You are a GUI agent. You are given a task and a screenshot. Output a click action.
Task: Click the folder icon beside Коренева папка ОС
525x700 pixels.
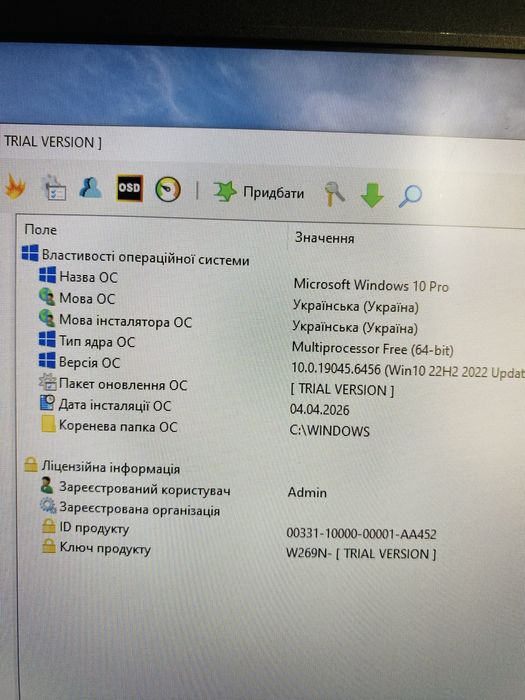click(48, 424)
